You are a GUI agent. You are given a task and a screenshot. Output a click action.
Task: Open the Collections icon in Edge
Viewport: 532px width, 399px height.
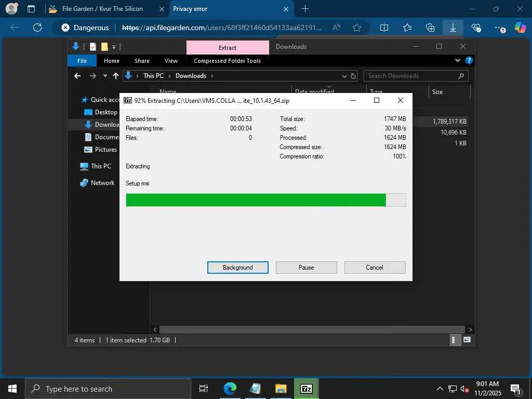click(430, 28)
